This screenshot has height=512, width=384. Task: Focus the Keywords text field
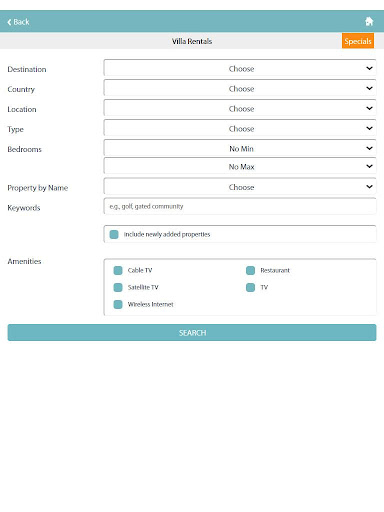(x=240, y=206)
